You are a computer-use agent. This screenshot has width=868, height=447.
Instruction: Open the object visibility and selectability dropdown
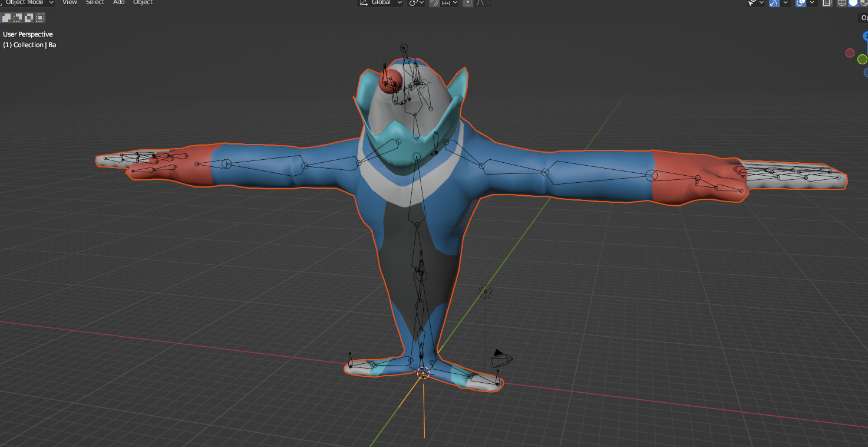[756, 3]
